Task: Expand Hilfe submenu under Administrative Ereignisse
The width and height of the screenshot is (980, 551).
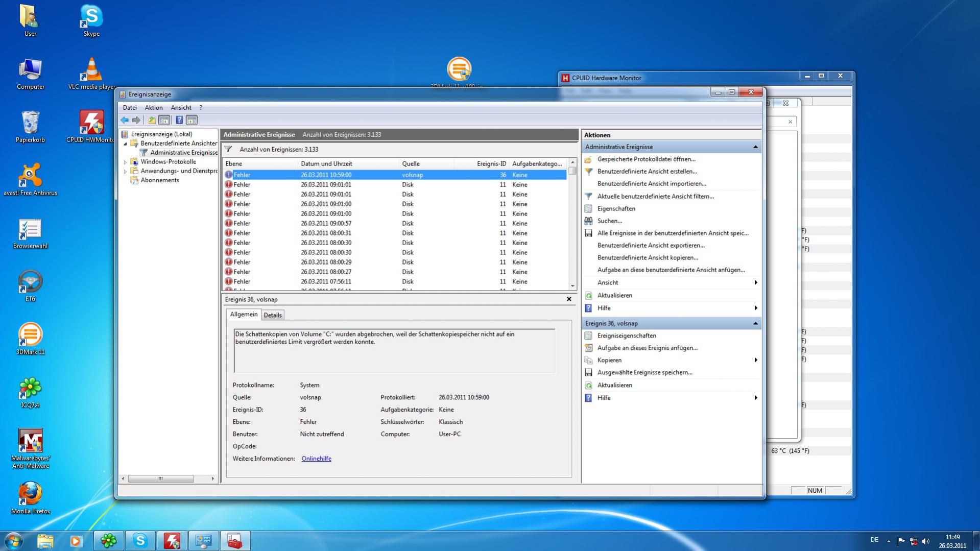Action: click(756, 308)
